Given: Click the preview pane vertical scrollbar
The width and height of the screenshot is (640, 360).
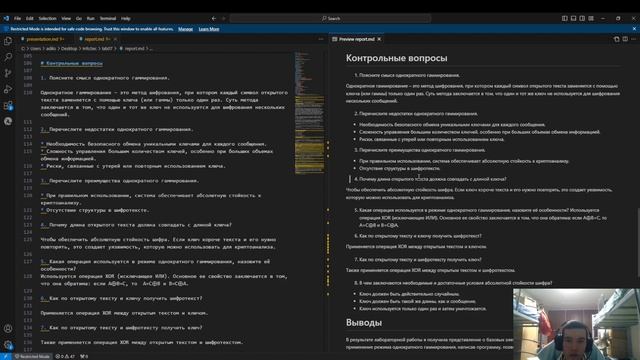Looking at the screenshot, I should pos(637,244).
